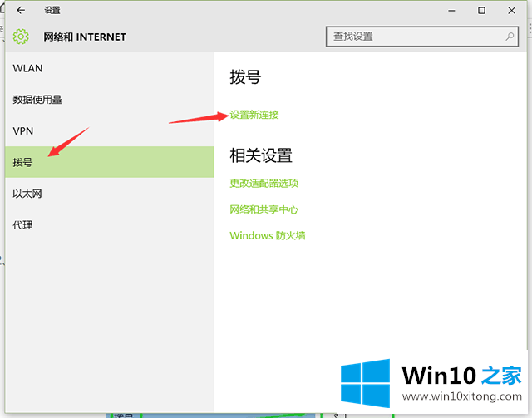Open Windows 防火墙 link
The width and height of the screenshot is (532, 418).
click(268, 235)
